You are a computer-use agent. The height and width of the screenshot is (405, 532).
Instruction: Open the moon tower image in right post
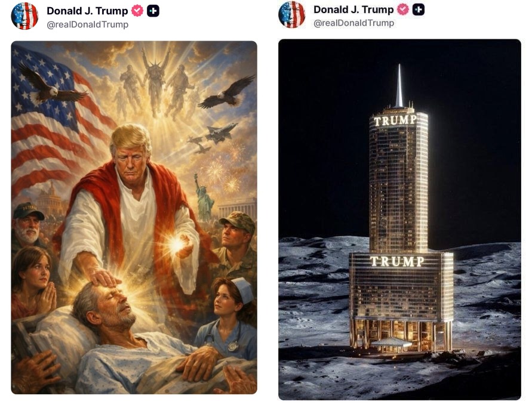pos(399,219)
